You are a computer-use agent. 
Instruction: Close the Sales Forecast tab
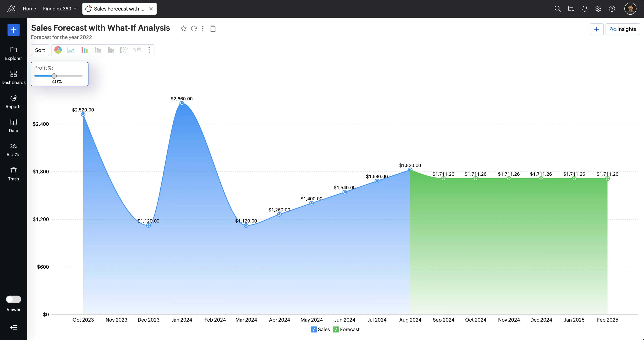[x=151, y=9]
